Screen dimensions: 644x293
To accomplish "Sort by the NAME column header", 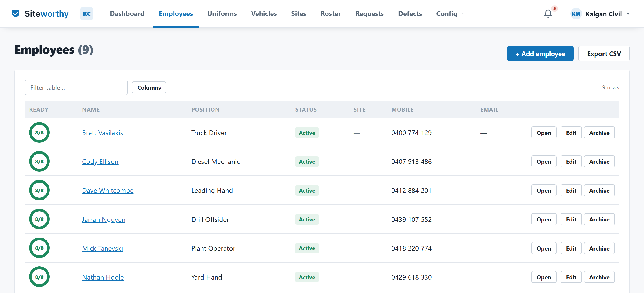I will tap(91, 110).
